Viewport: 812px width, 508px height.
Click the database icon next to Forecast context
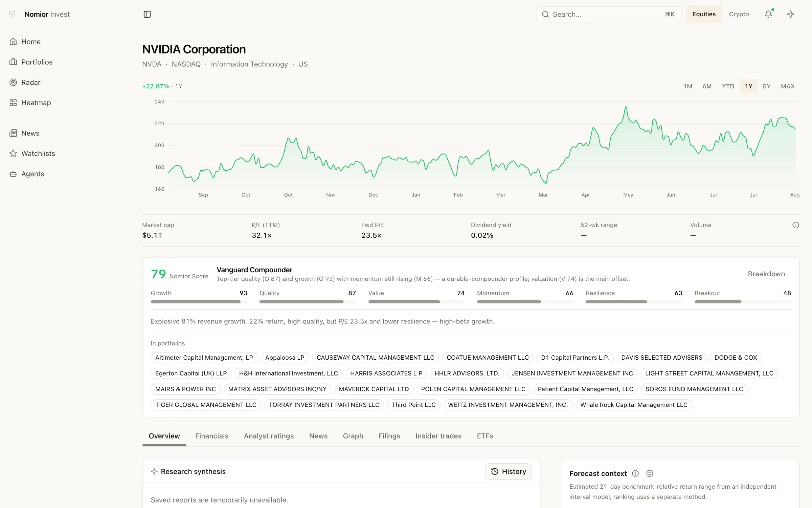(x=650, y=473)
